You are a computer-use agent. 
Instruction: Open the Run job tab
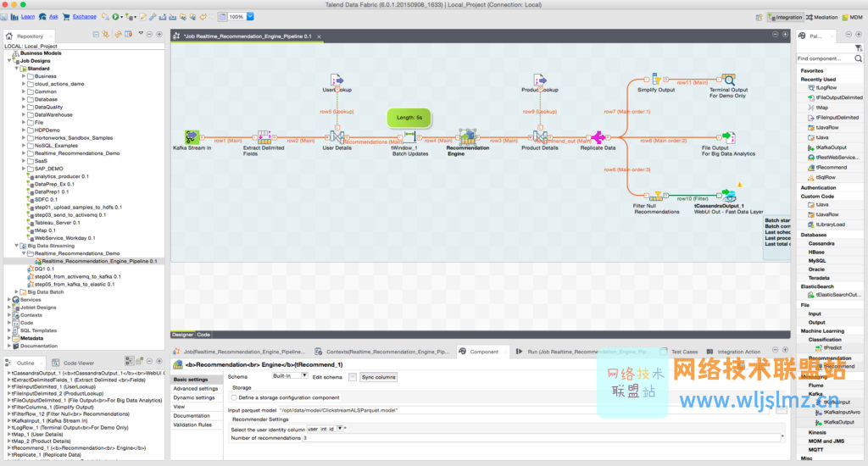(x=583, y=352)
